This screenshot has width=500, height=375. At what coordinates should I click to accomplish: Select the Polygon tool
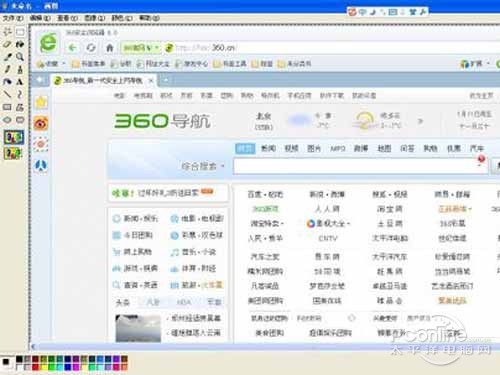point(20,107)
